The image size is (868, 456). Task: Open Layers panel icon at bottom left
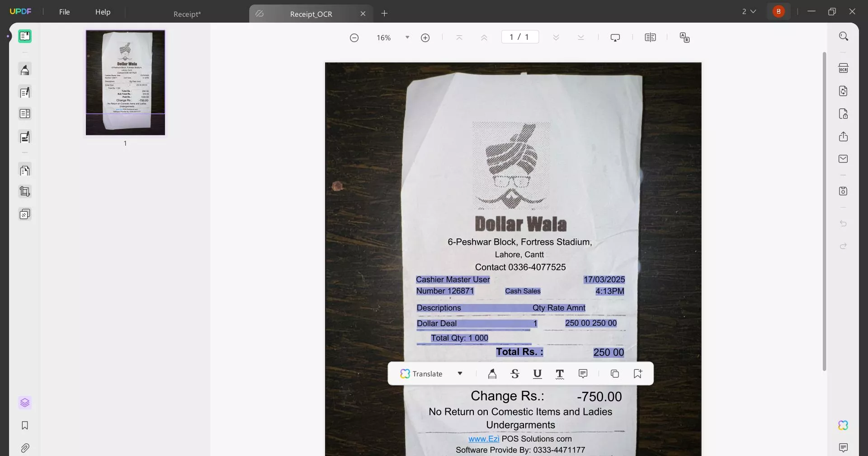pos(25,403)
